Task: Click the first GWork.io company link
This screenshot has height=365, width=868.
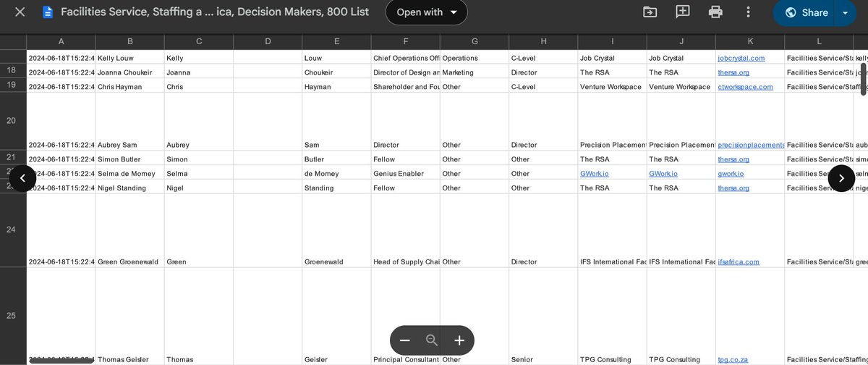Action: (595, 174)
